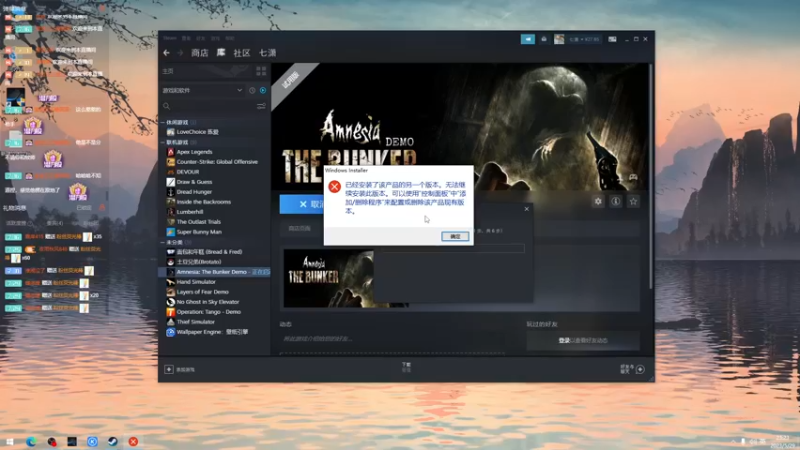Screen dimensions: 800x450
Task: Select Amnesia: The Bunker Demo entry
Action: pos(214,272)
